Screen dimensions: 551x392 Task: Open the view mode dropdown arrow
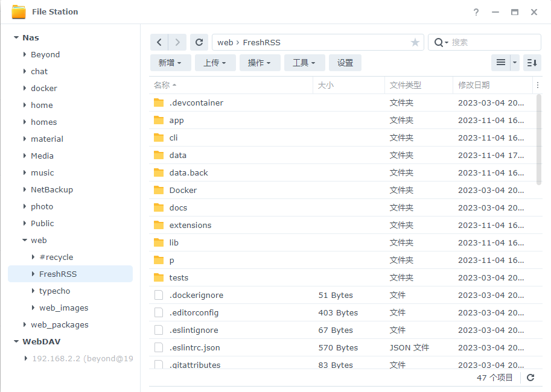(x=515, y=63)
